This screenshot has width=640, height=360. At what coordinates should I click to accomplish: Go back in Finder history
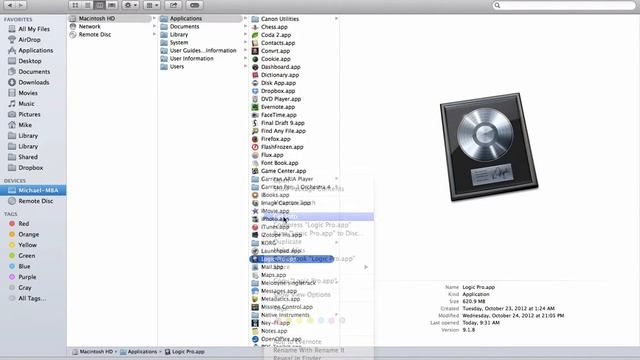(10, 5)
